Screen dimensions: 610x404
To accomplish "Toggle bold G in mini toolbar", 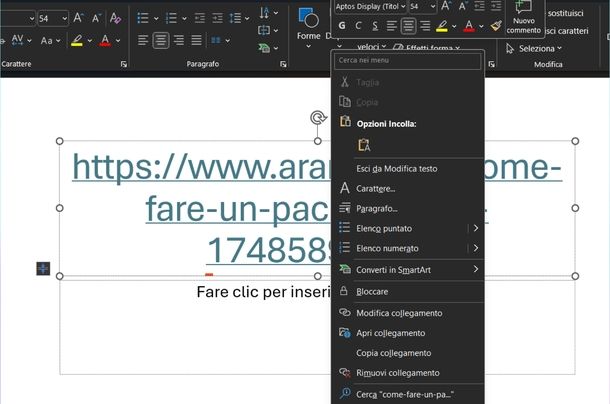I will [342, 26].
